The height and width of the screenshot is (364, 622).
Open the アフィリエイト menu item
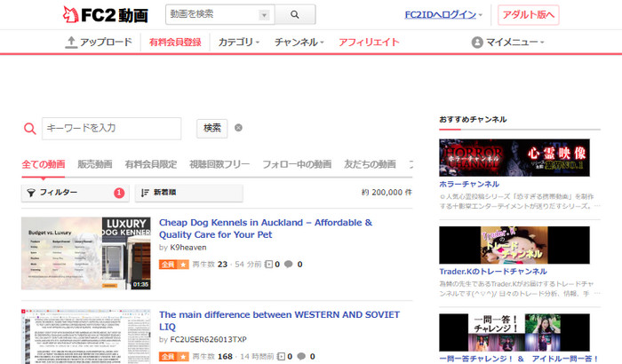point(369,42)
